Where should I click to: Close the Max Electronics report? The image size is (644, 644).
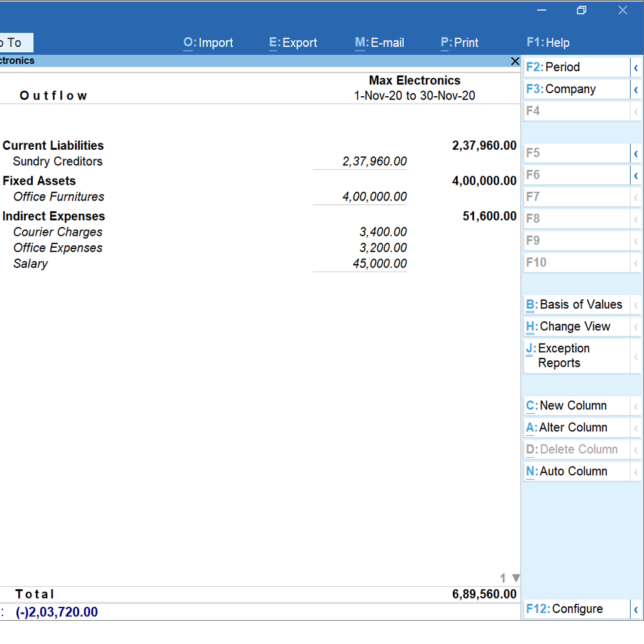pos(515,61)
